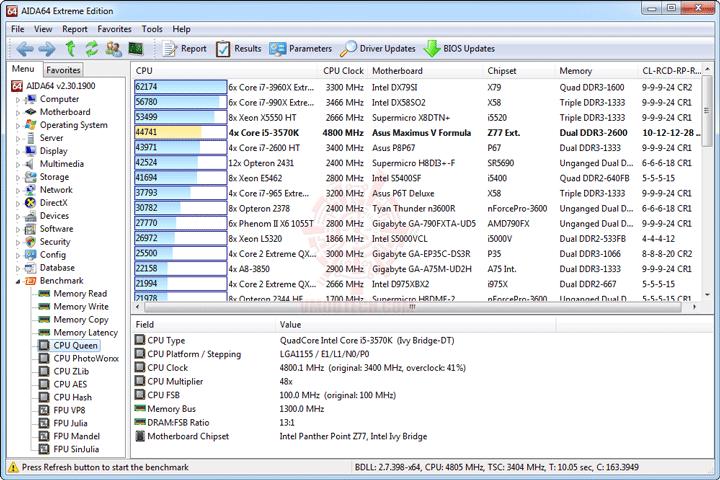This screenshot has width=720, height=480.
Task: Click BIOS Updates in the toolbar
Action: tap(459, 49)
